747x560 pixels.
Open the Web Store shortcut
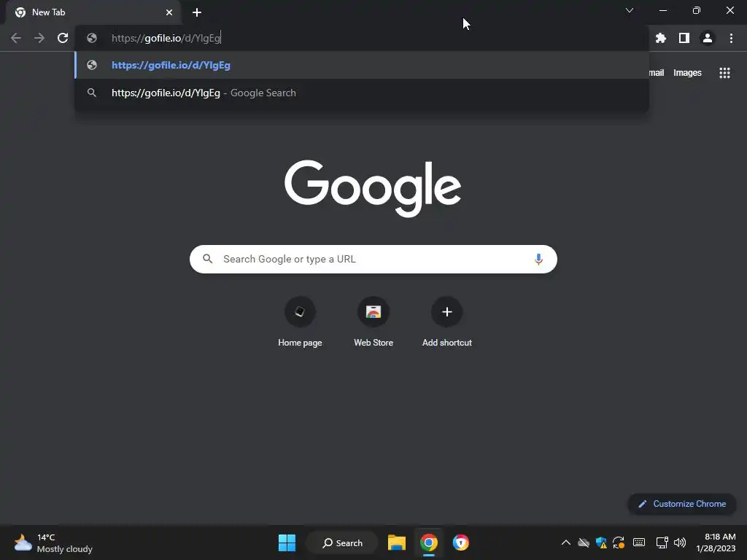click(x=373, y=321)
